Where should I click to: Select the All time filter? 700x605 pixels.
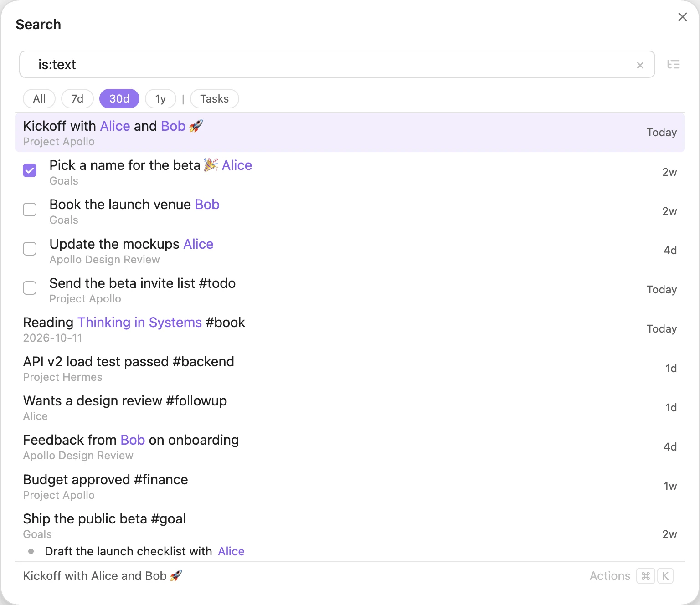tap(39, 99)
